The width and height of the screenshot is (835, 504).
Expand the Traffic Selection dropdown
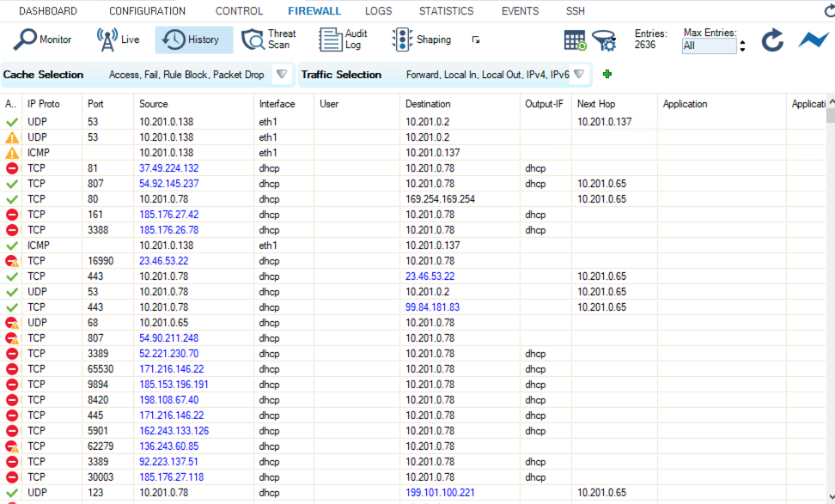pos(579,75)
